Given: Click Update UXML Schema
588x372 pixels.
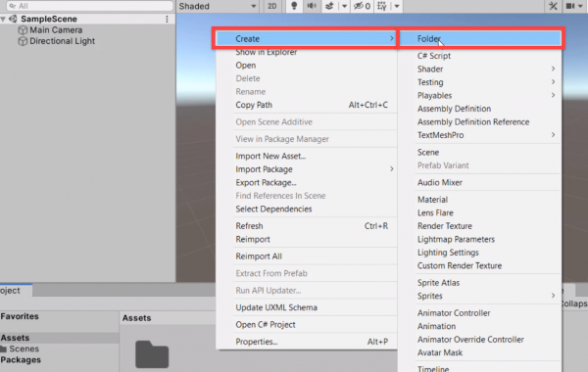Looking at the screenshot, I should 276,307.
